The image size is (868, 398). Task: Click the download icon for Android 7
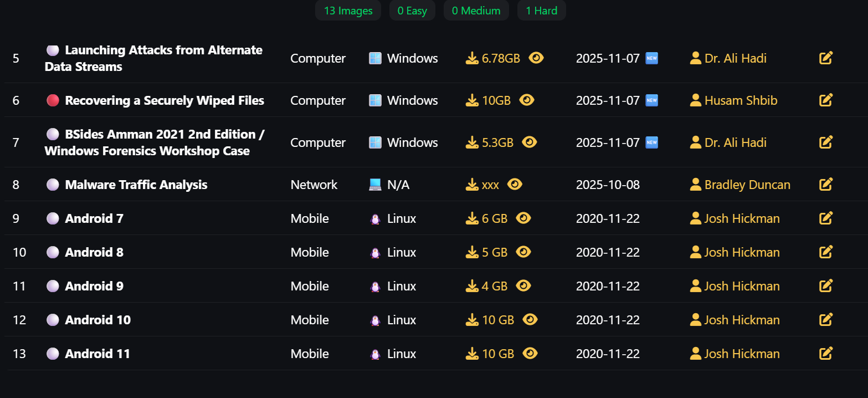472,218
